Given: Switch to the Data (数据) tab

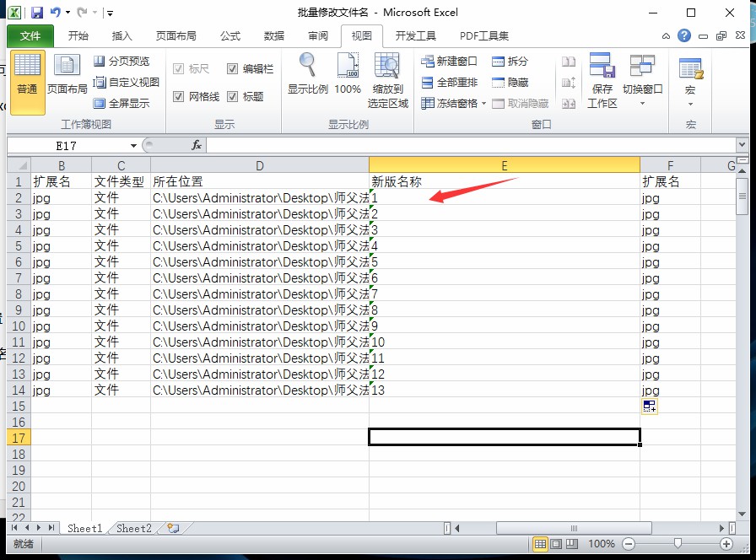Looking at the screenshot, I should coord(274,36).
